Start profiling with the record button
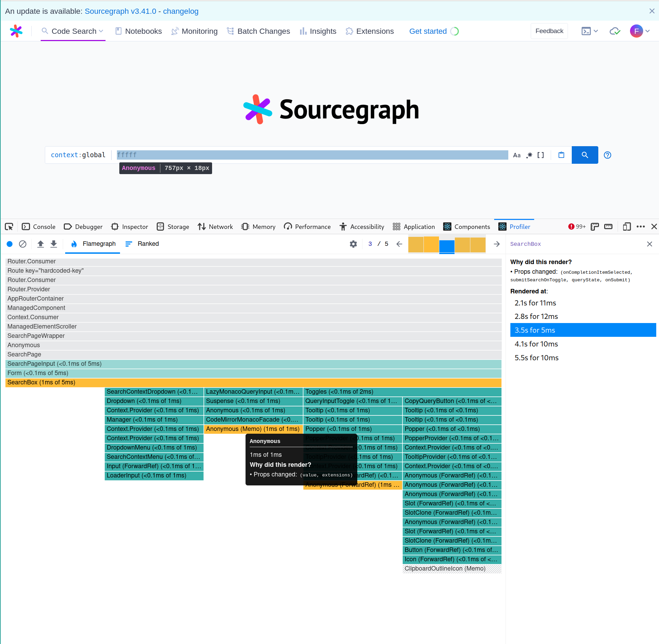Image resolution: width=659 pixels, height=644 pixels. (10, 244)
